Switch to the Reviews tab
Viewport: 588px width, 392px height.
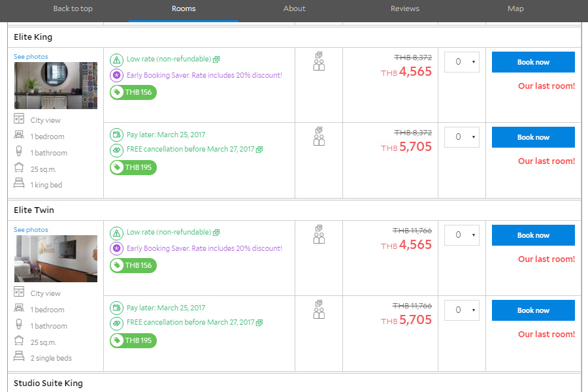click(x=405, y=9)
